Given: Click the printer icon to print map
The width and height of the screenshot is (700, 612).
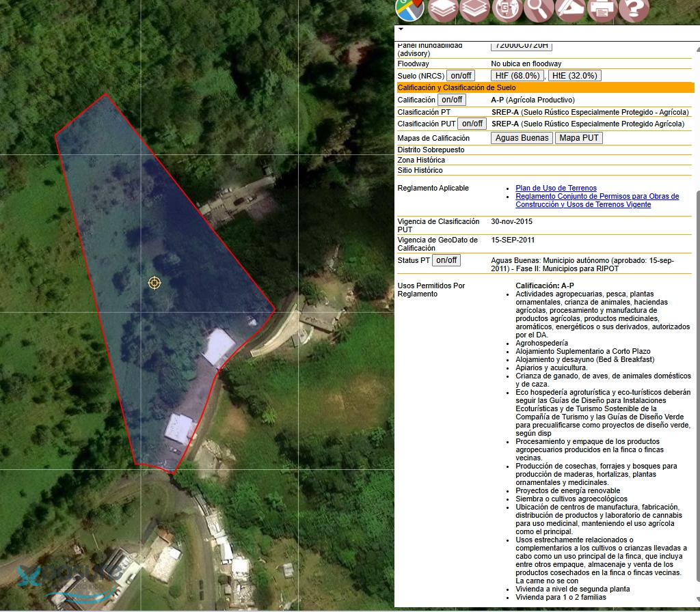Looking at the screenshot, I should (602, 8).
